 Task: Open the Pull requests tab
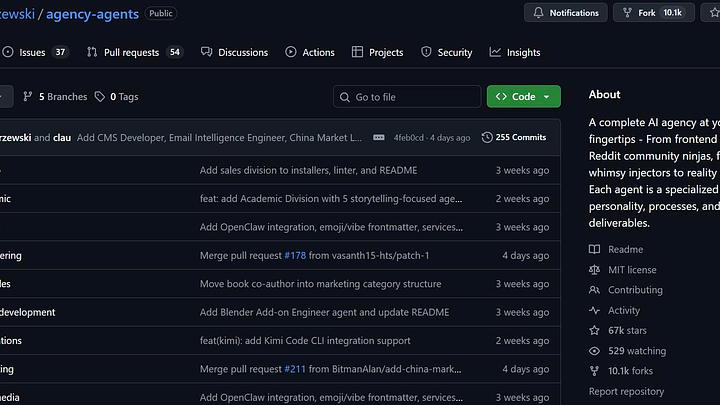pyautogui.click(x=135, y=52)
